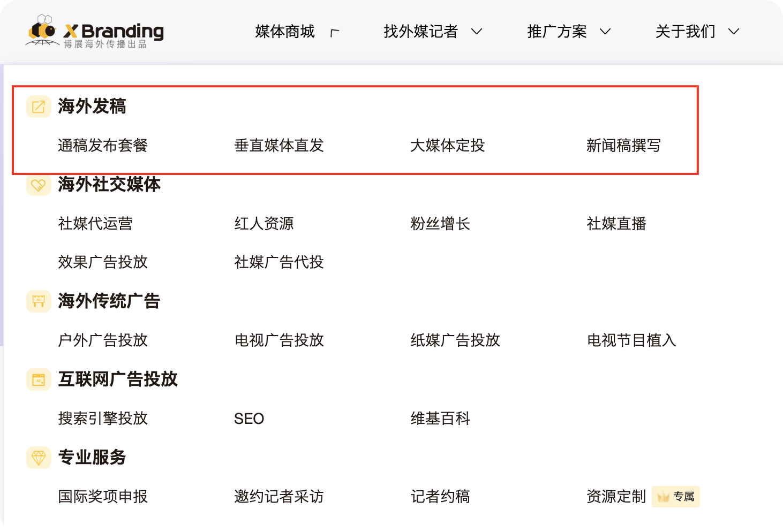Collapse the 媒体商城 menu arrow
Image resolution: width=783 pixels, height=532 pixels.
point(335,33)
